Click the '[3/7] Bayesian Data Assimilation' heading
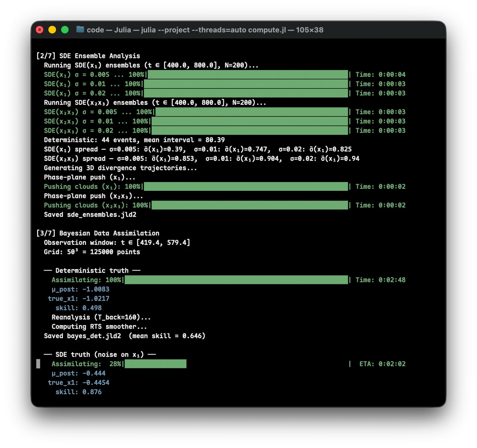This screenshot has height=448, width=477. point(98,233)
